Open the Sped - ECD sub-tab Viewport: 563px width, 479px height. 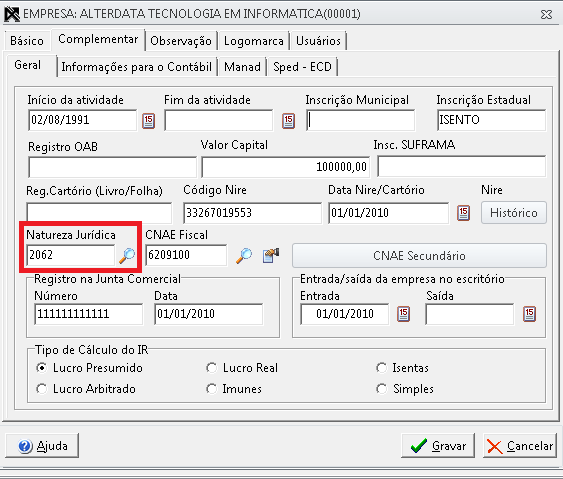[302, 67]
